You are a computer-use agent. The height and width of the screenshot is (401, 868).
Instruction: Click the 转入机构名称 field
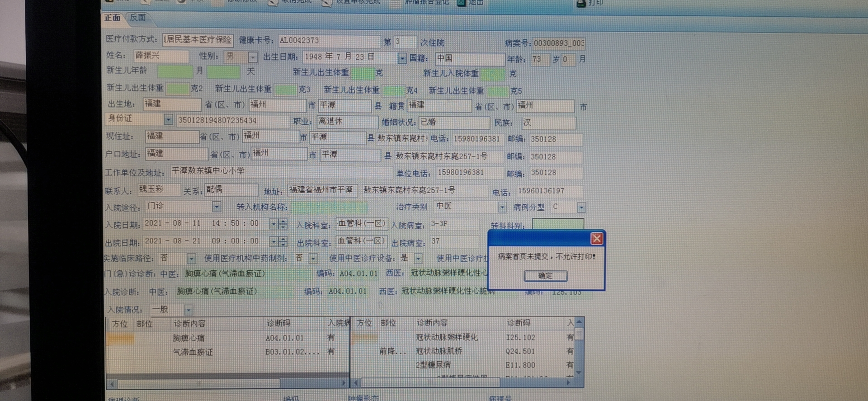[x=329, y=208]
